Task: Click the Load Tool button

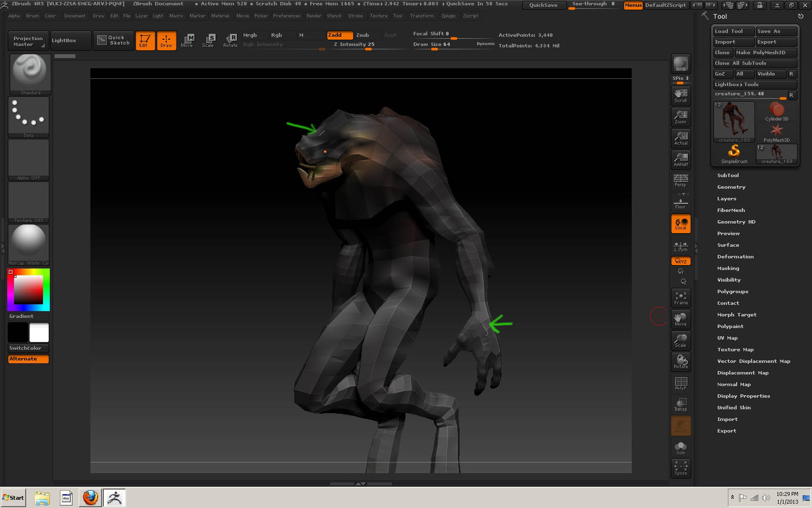Action: pyautogui.click(x=733, y=31)
